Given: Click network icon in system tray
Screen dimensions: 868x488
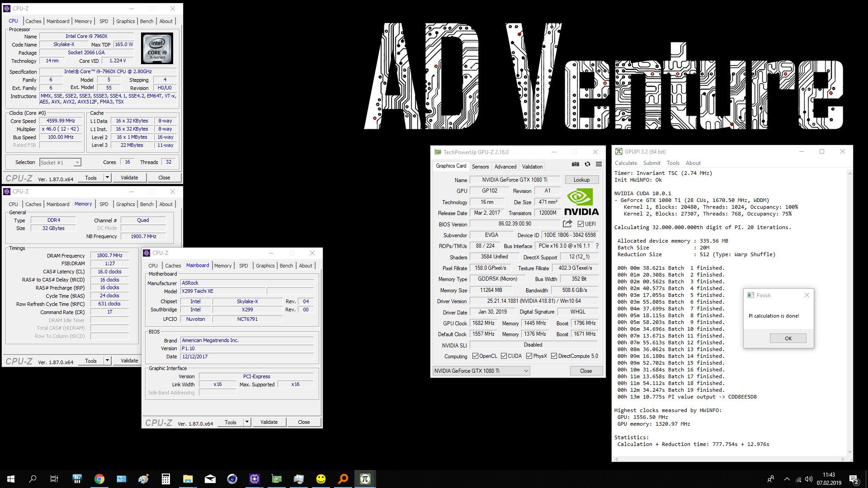Looking at the screenshot, I should point(798,479).
